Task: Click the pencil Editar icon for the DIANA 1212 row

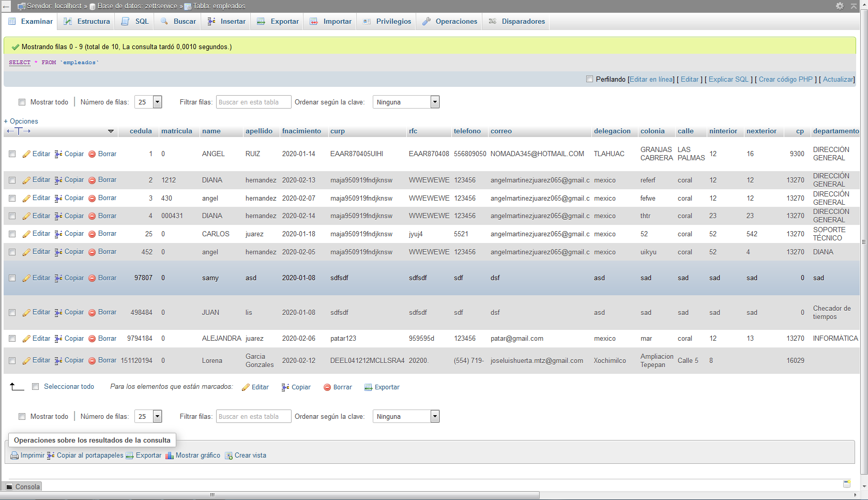Action: click(26, 180)
